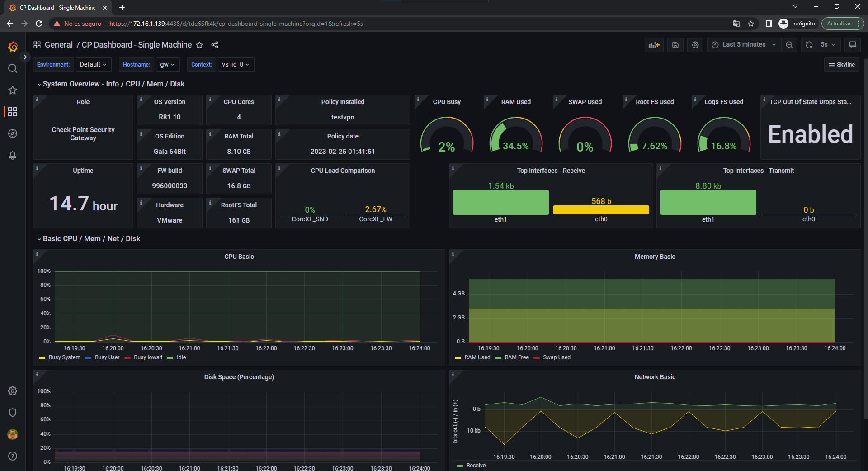Open Environment Default dropdown
This screenshot has height=471, width=868.
click(93, 65)
